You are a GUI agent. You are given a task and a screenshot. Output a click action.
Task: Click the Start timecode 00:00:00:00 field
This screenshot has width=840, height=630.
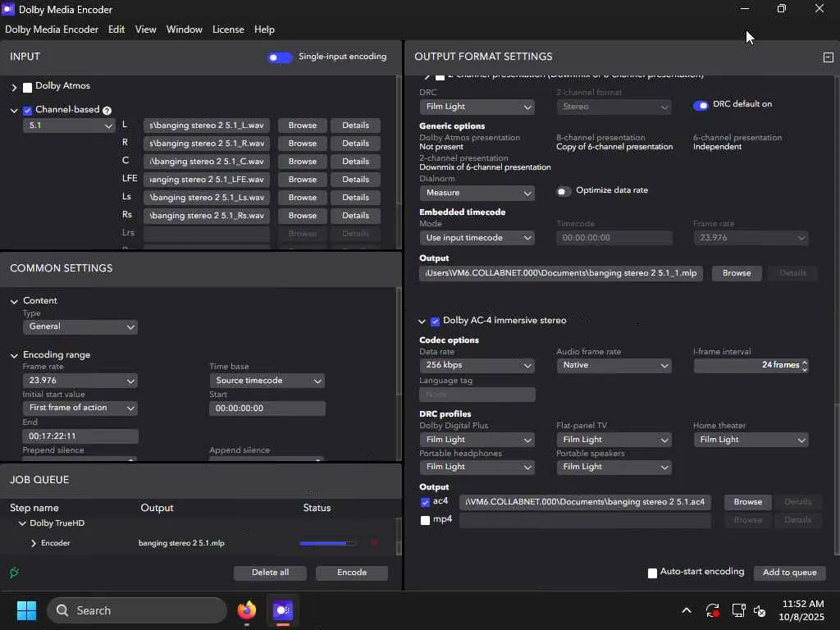coord(267,409)
